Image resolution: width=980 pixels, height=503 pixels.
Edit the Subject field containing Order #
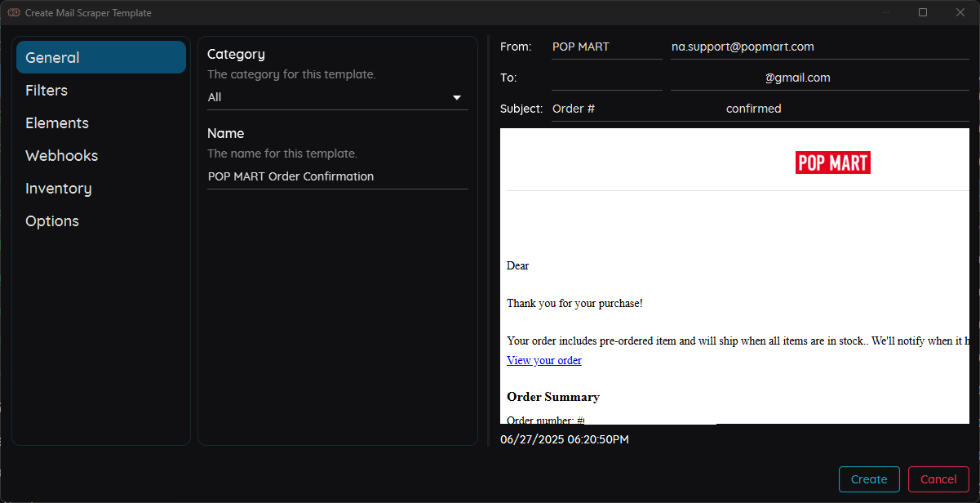tap(606, 108)
